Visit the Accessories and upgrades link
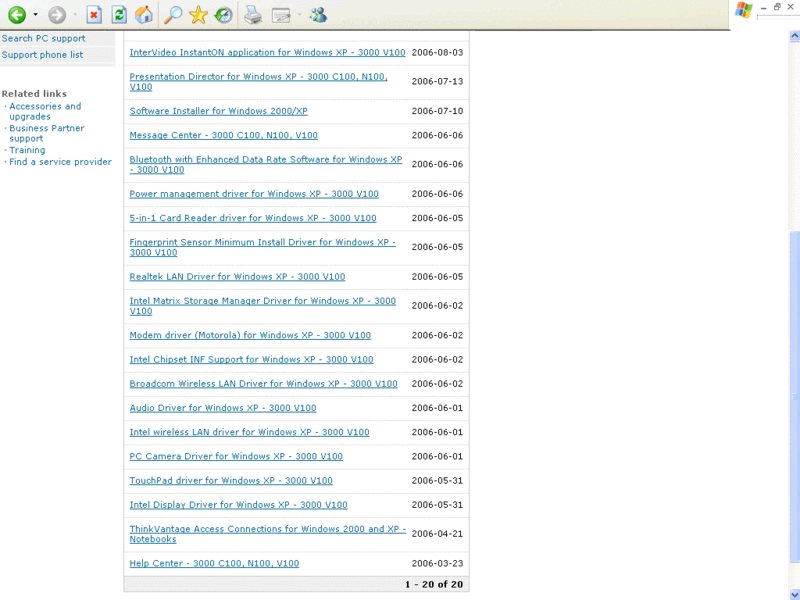 45,111
